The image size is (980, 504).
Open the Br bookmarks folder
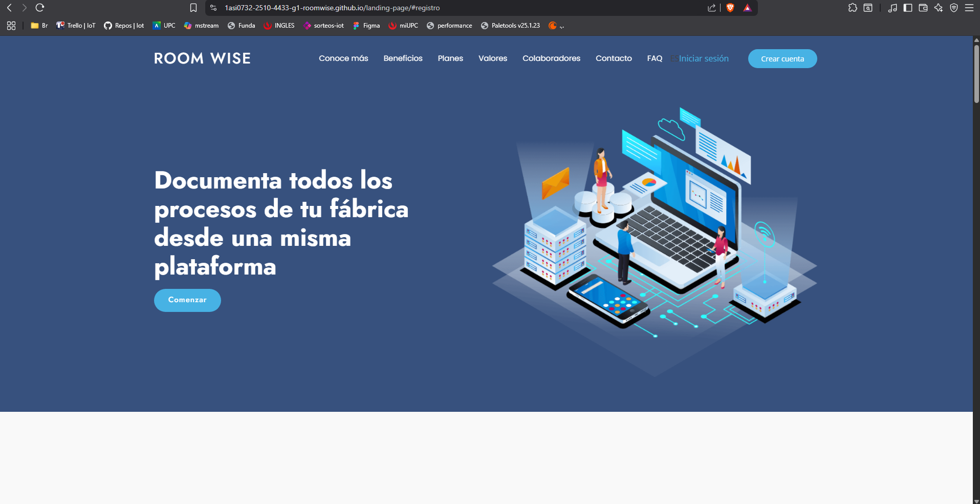point(39,26)
